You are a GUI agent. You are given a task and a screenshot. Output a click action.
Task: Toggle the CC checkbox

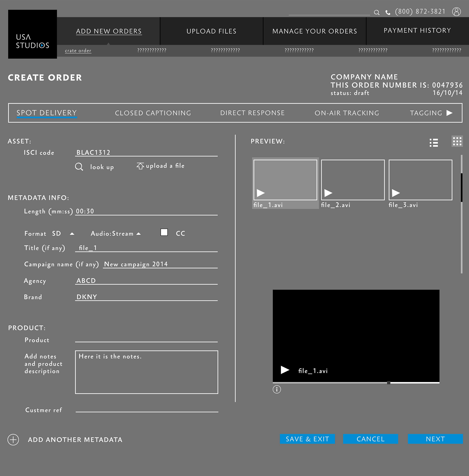click(x=164, y=233)
